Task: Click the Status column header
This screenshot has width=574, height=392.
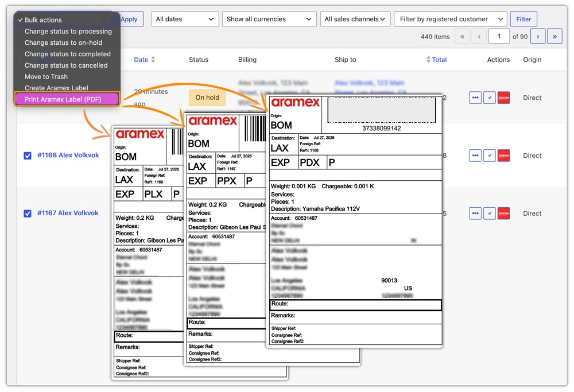Action: click(199, 60)
